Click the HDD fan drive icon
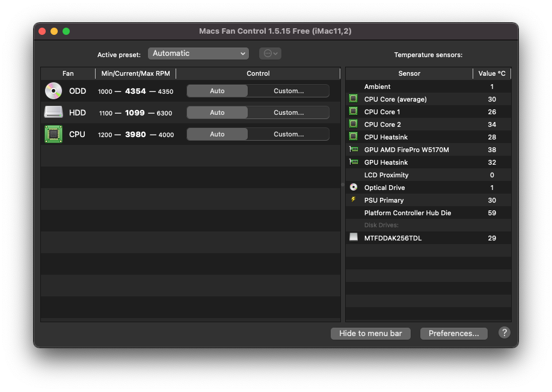Screen dimensions: 552x392 pos(54,112)
